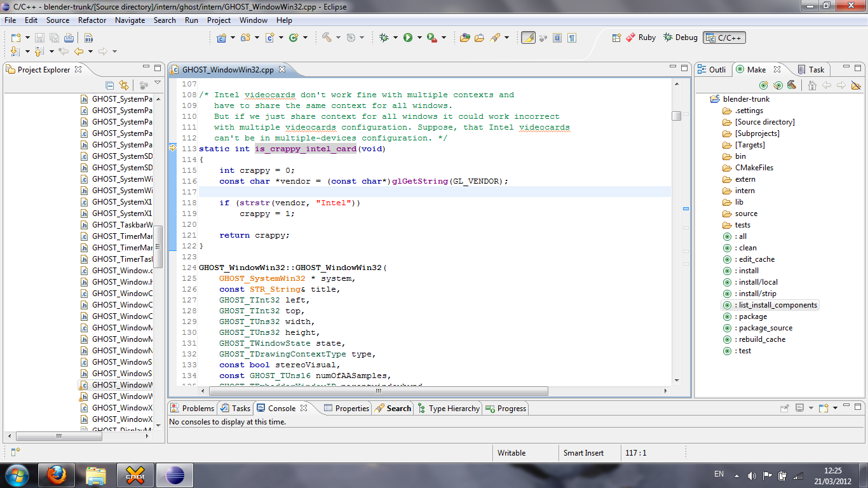
Task: Open the Refactor menu
Action: 92,20
